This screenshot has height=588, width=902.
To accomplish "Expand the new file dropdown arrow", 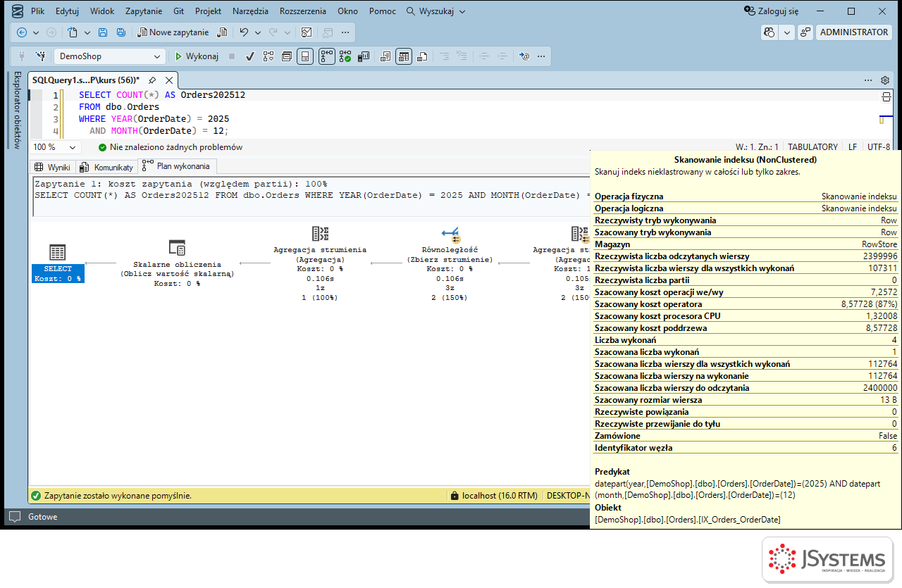I will click(87, 32).
